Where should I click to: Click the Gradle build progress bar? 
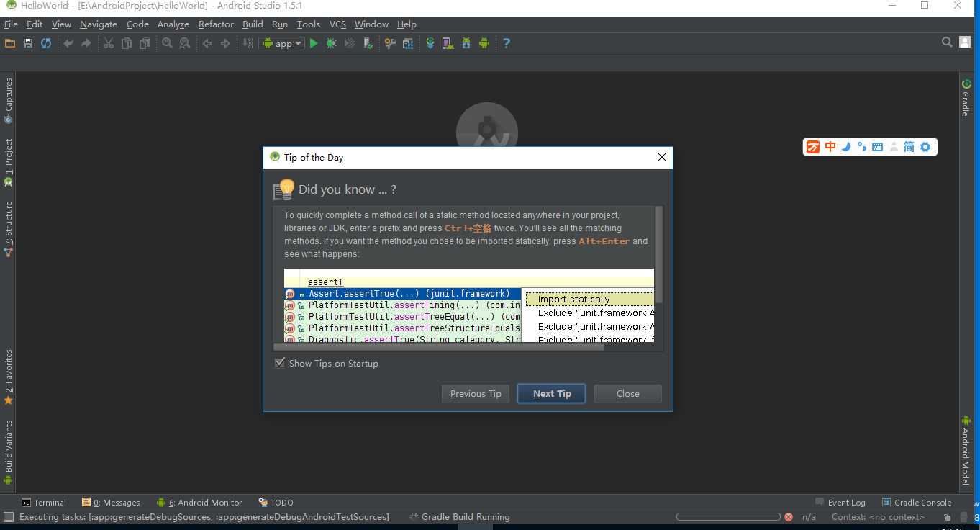click(728, 517)
